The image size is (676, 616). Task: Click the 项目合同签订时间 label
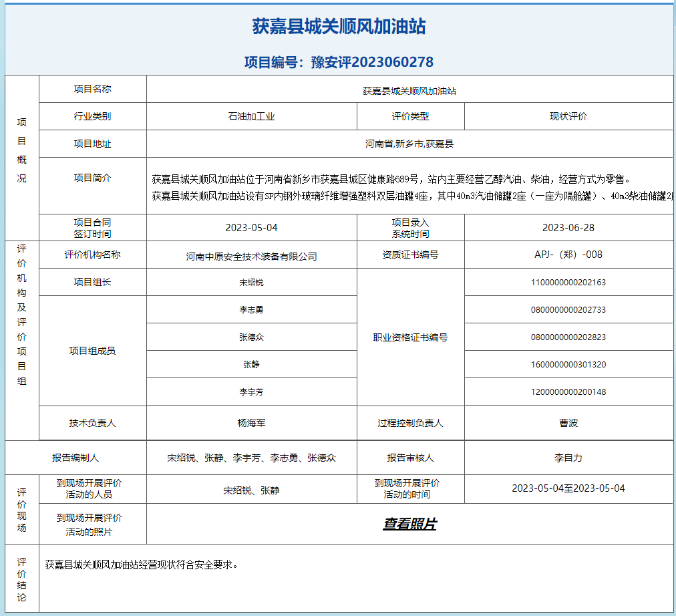click(92, 228)
